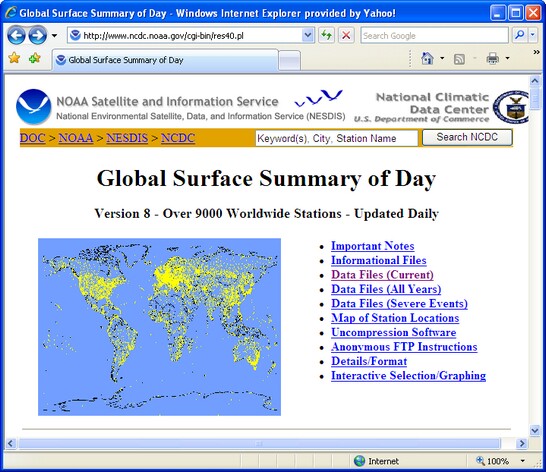Click the Forward navigation arrow
Viewport: 546px width, 472px height.
(x=37, y=35)
